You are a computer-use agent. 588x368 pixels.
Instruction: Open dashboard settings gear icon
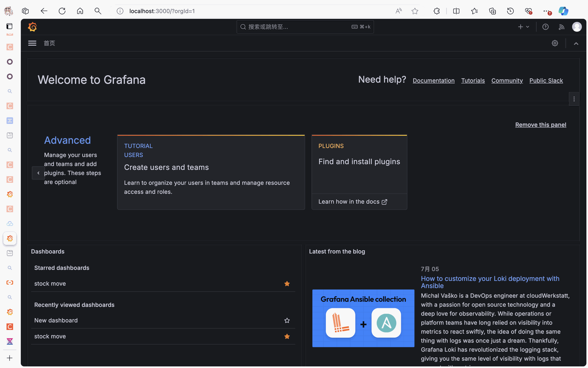(x=555, y=43)
